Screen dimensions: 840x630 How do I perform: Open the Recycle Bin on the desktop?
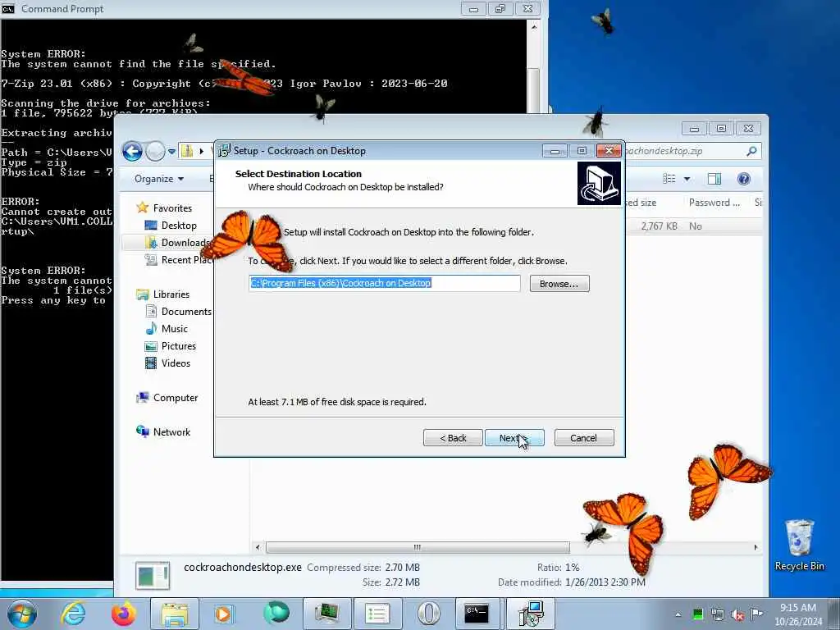click(x=799, y=545)
